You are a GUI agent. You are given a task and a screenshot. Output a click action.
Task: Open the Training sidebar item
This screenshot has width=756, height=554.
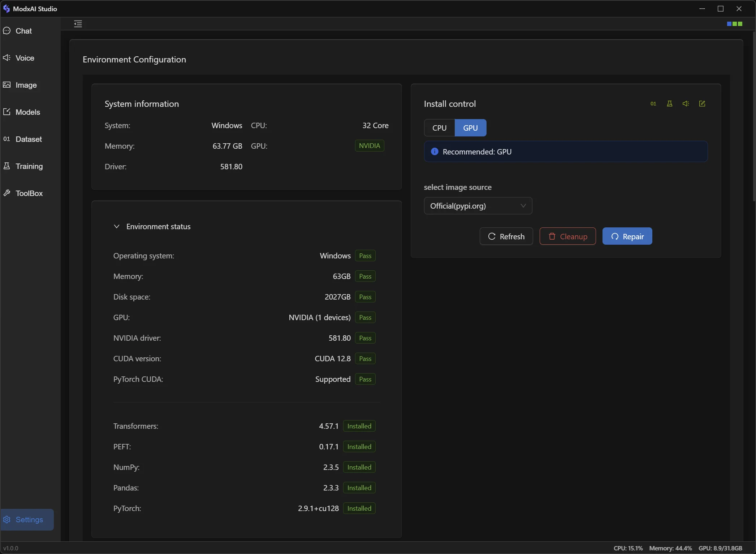coord(29,166)
